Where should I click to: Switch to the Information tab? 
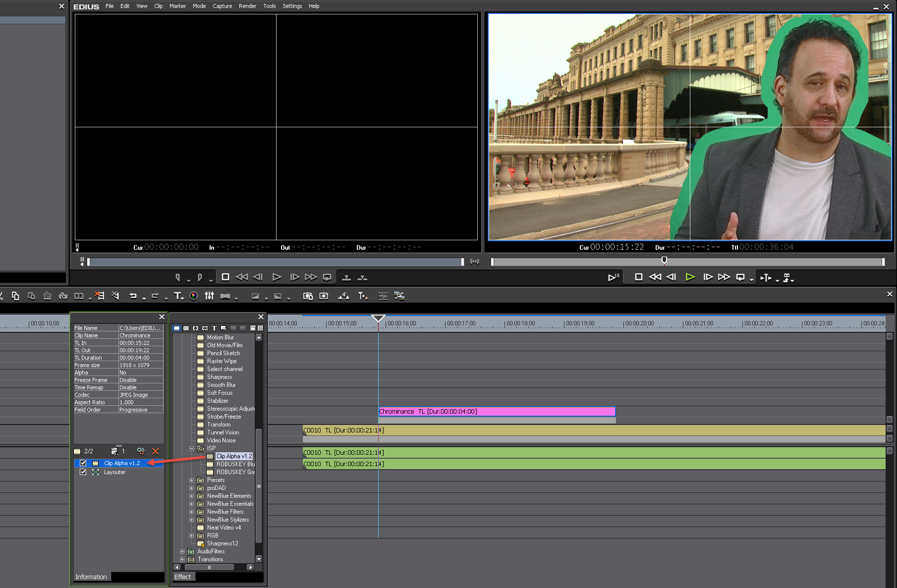point(91,577)
